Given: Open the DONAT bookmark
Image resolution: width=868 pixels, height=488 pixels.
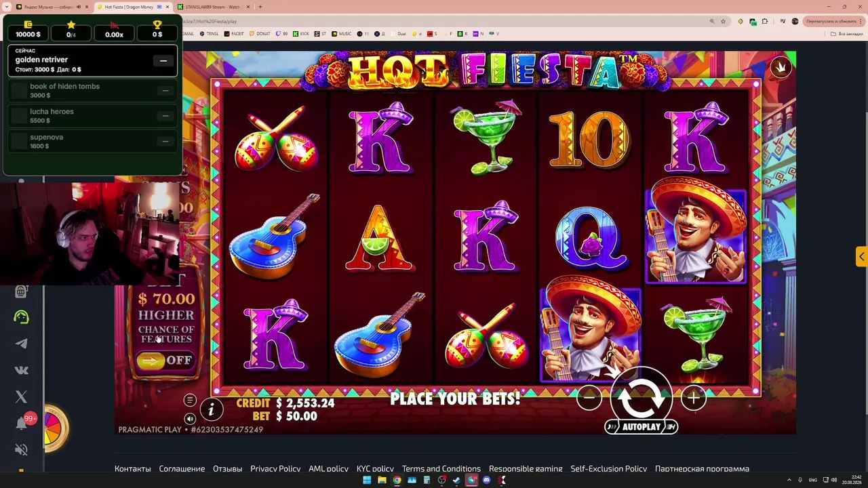Looking at the screenshot, I should point(260,34).
